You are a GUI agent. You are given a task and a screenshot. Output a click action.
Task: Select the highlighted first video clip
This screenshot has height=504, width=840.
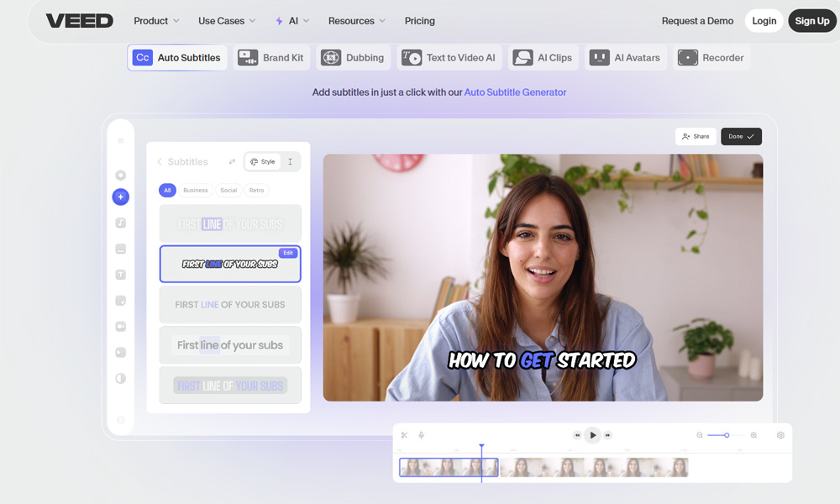[x=449, y=468]
